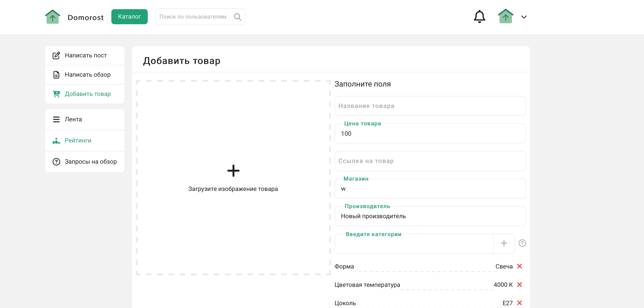Click the user profile avatar
This screenshot has width=644, height=308.
tap(505, 17)
